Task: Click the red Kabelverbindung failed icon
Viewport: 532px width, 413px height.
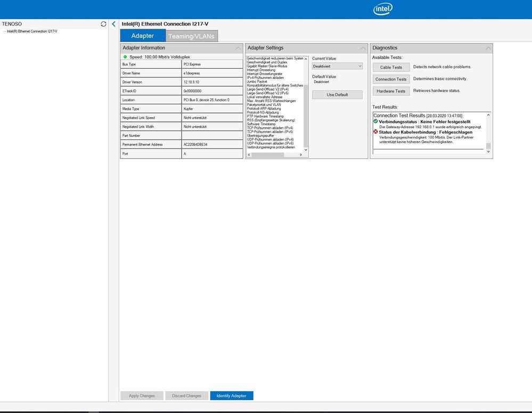Action: [375, 132]
